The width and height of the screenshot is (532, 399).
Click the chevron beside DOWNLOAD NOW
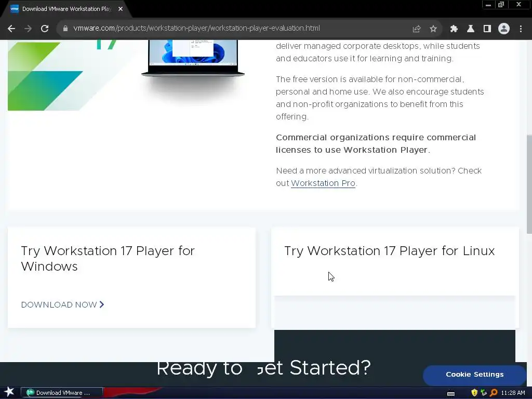(102, 304)
